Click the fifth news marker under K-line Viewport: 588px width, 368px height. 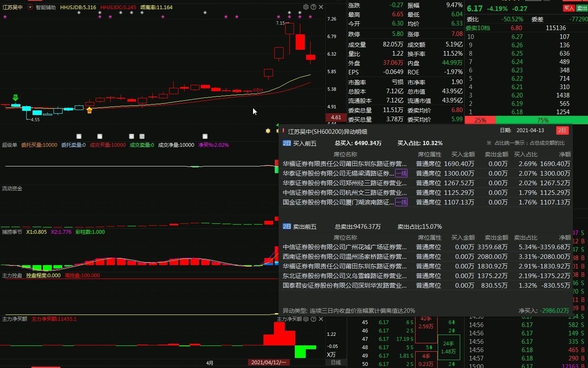205,136
